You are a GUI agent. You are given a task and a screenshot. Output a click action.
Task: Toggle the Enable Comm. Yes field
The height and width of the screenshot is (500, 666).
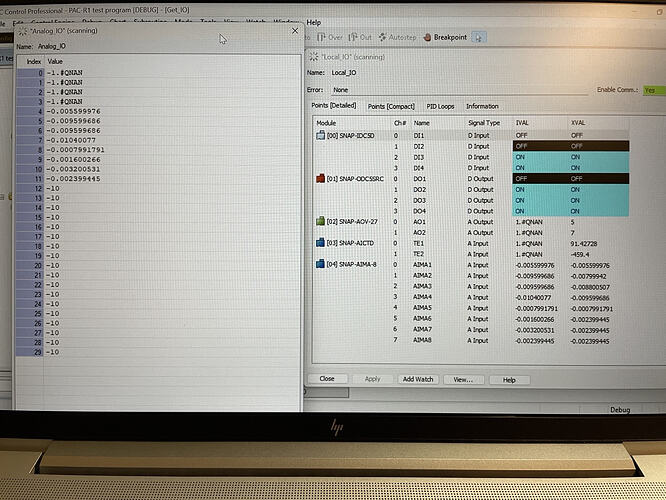[x=653, y=90]
